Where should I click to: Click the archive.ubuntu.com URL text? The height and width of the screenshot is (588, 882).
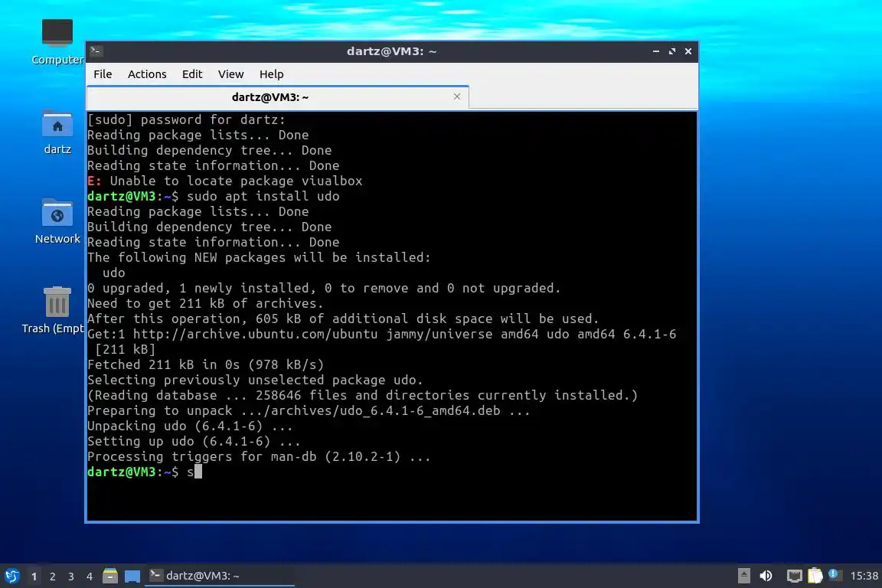pos(256,335)
